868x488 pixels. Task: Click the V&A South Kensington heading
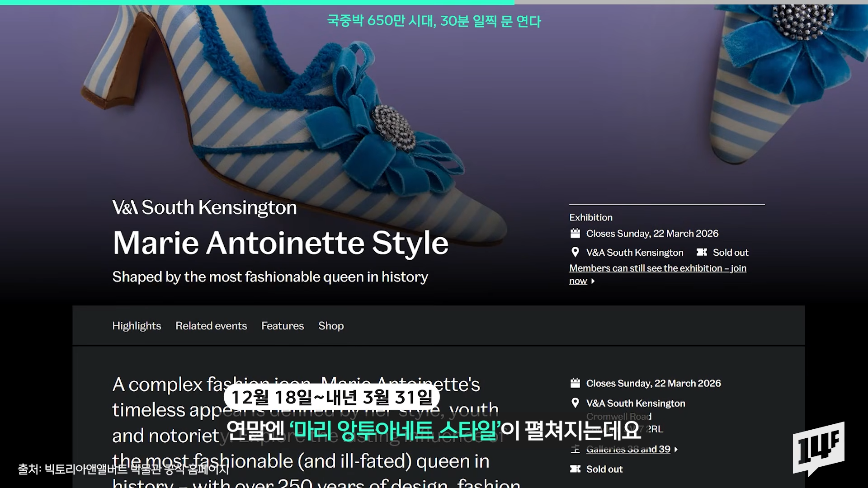(x=204, y=207)
